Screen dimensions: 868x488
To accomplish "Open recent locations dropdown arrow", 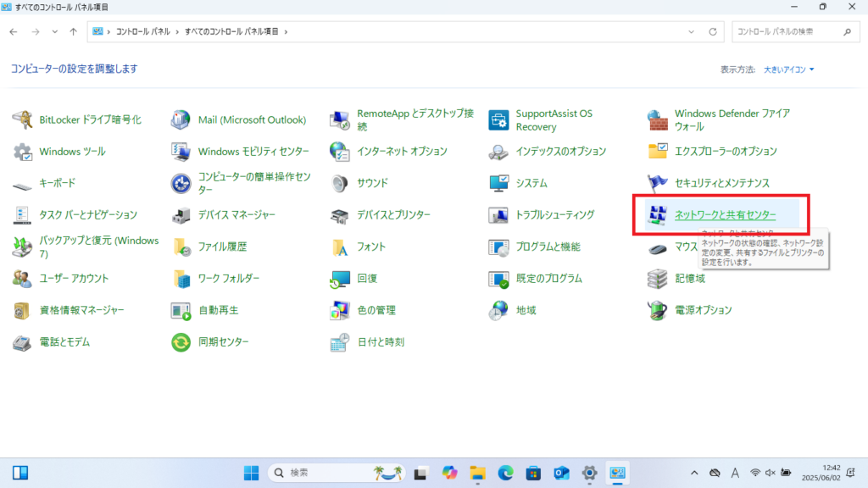I will (x=55, y=31).
